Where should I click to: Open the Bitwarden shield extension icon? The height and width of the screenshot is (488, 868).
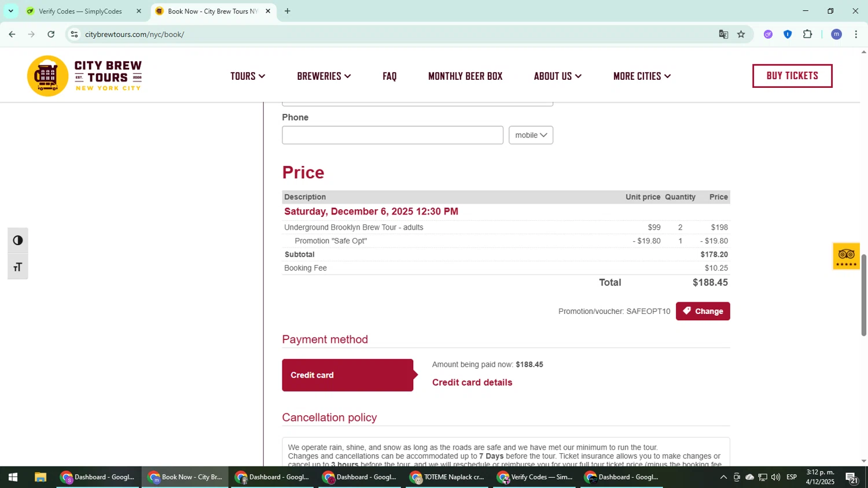pyautogui.click(x=788, y=34)
